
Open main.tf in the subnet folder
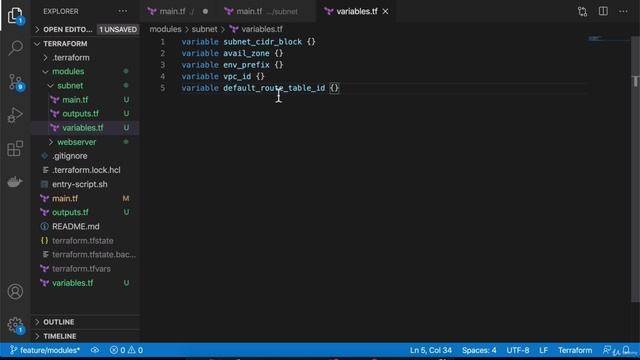[75, 100]
